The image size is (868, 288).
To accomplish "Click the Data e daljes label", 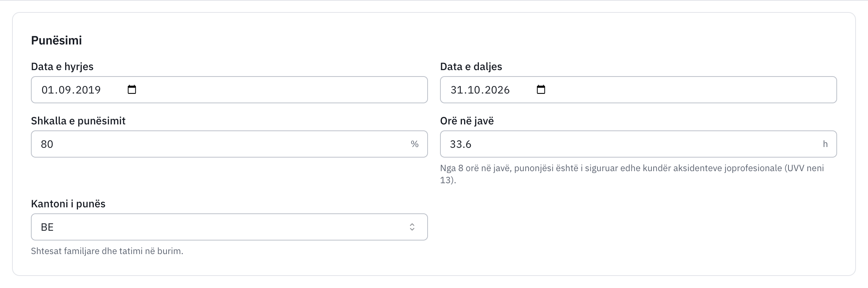I will click(471, 67).
